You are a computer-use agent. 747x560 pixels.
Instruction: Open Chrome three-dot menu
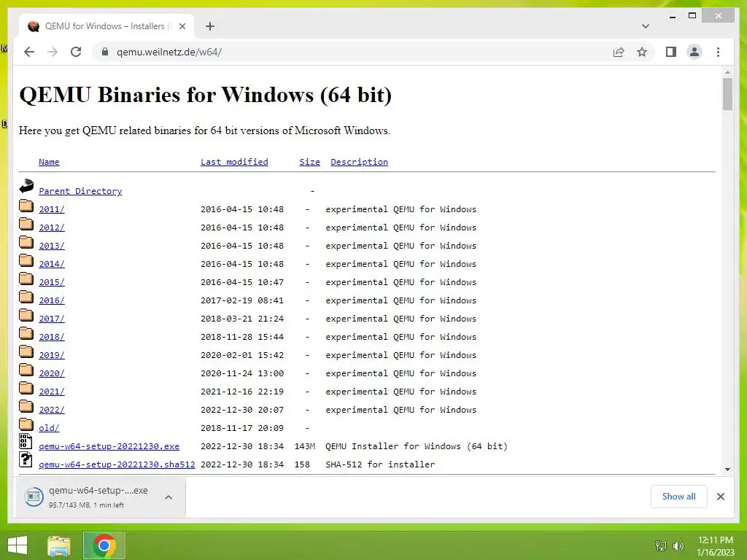[718, 52]
